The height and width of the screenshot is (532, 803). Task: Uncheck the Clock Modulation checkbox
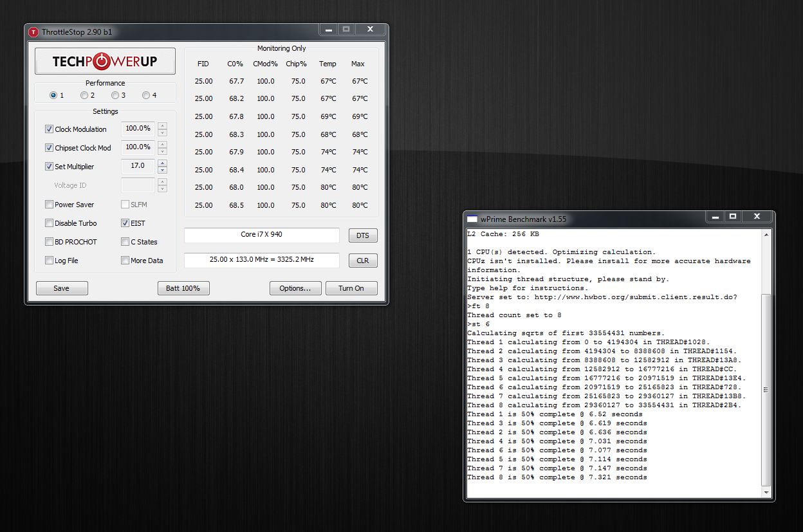(x=49, y=129)
